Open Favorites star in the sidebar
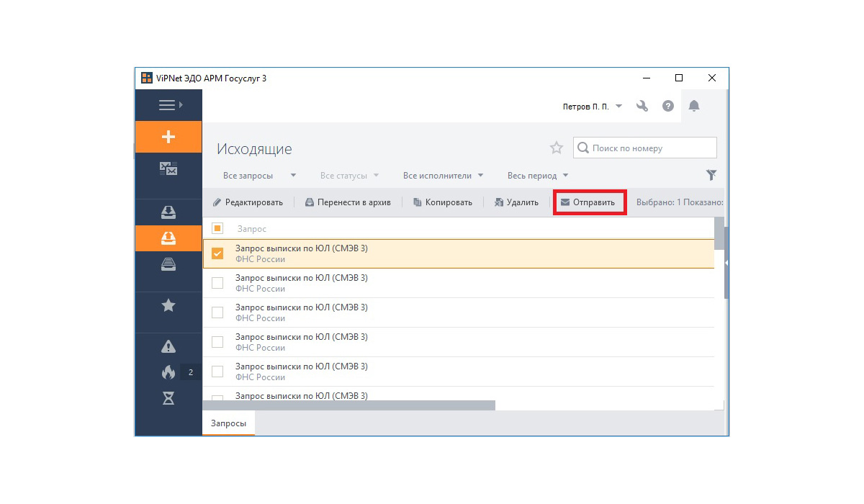This screenshot has height=504, width=864. (168, 305)
